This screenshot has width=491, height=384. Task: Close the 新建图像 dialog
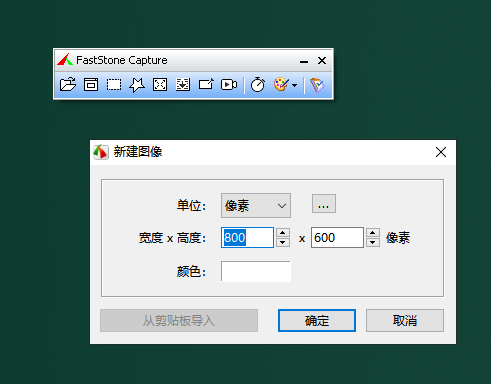tap(441, 152)
